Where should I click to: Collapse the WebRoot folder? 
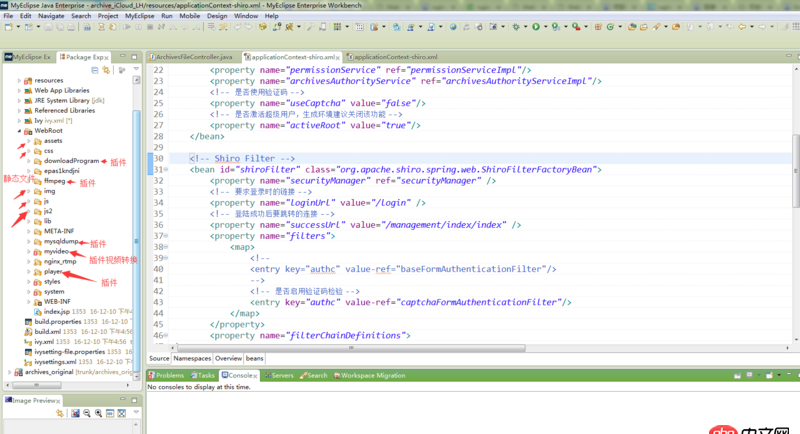(19, 131)
